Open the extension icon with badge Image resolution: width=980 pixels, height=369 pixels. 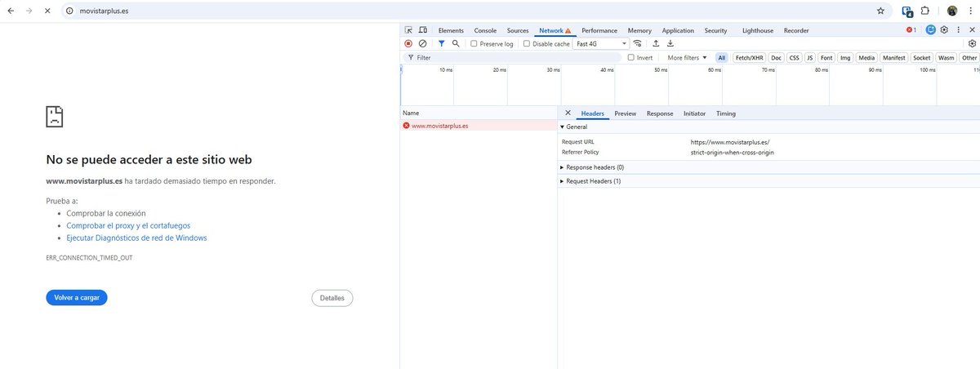coord(907,11)
